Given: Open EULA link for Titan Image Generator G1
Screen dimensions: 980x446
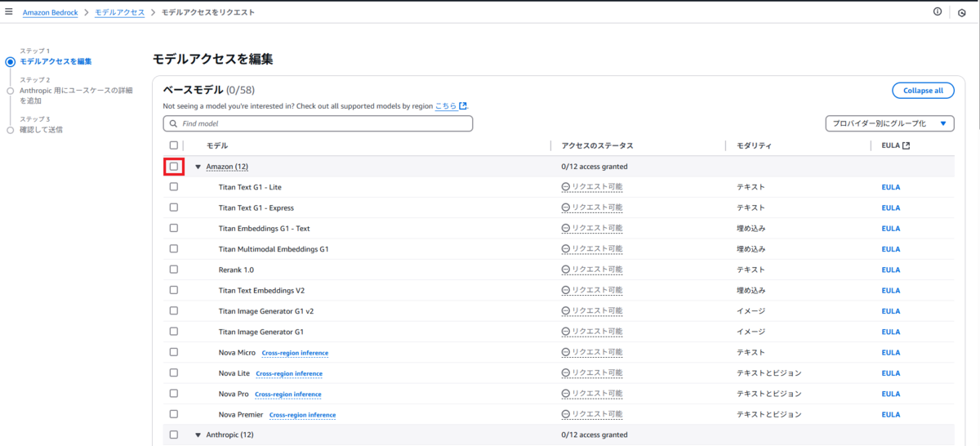Looking at the screenshot, I should (x=890, y=332).
